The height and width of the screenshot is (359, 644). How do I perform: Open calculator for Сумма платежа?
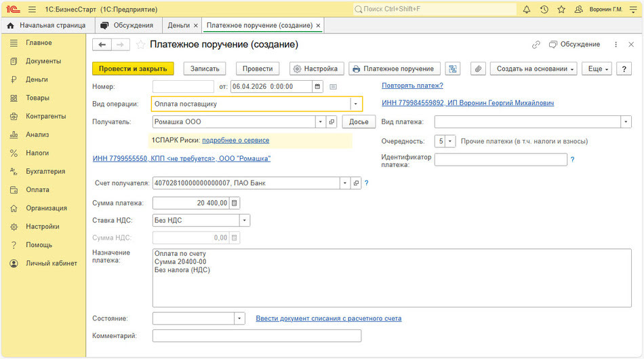pos(234,203)
